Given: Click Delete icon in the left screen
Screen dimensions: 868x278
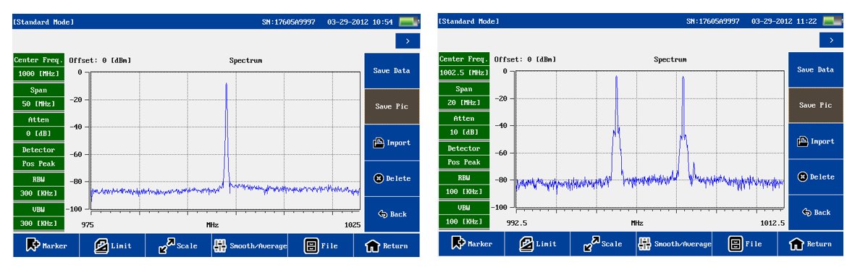Looking at the screenshot, I should coord(379,178).
